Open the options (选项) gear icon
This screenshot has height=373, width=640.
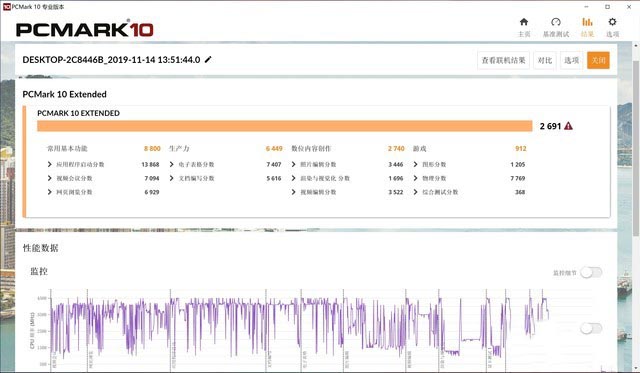tap(612, 22)
